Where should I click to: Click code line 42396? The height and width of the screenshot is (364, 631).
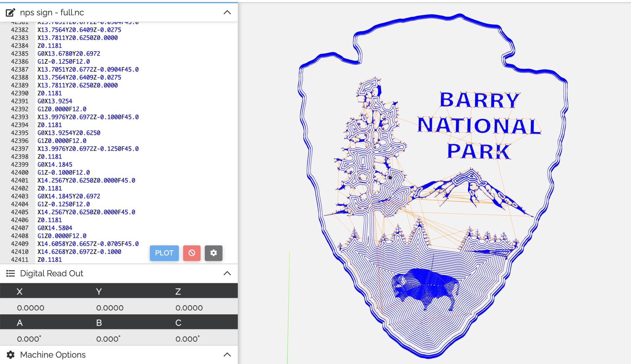coord(62,141)
